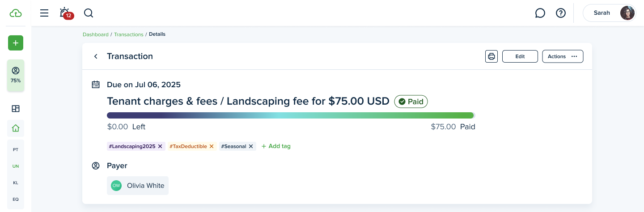Click the Edit button

click(520, 56)
